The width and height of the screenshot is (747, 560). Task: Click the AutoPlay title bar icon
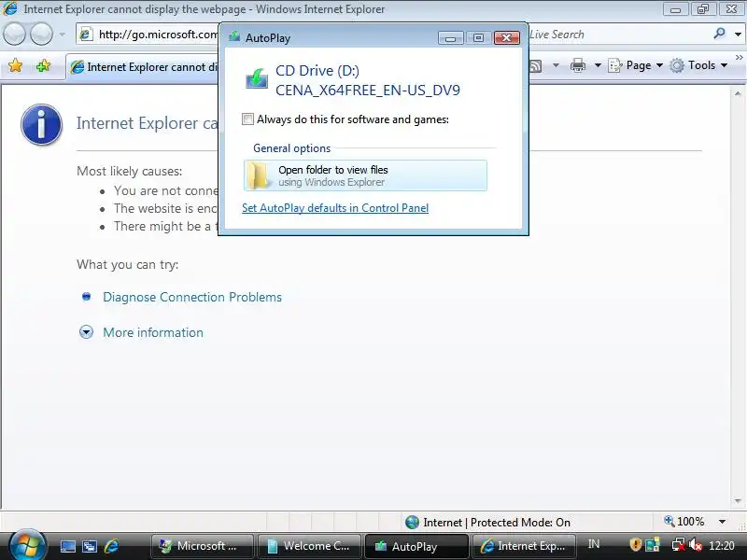point(234,36)
